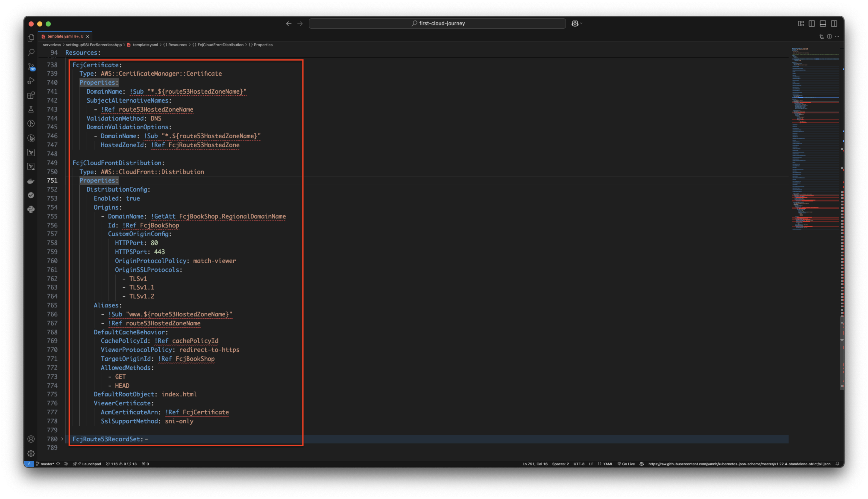Go back with the left arrow
868x499 pixels.
pos(289,24)
